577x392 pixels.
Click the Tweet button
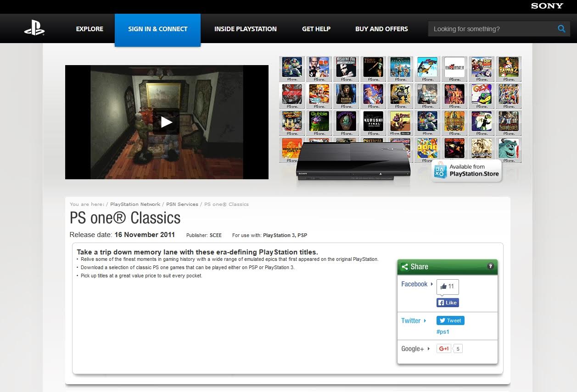pos(450,320)
